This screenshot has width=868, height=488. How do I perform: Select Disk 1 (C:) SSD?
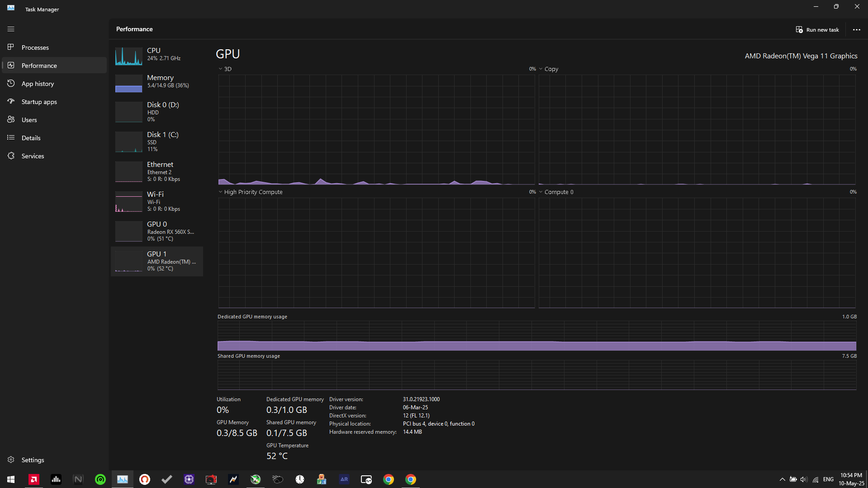point(157,142)
